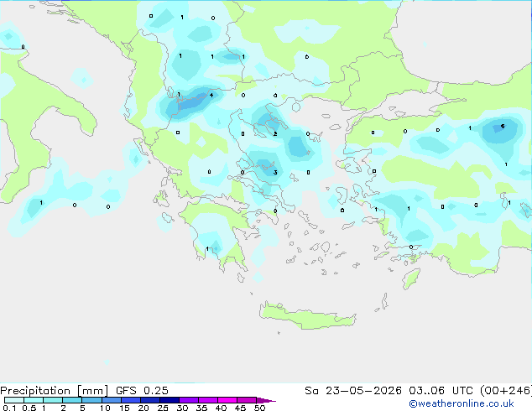Click the '03..06 UTC' time range text
This screenshot has width=532, height=411.
pyautogui.click(x=441, y=391)
